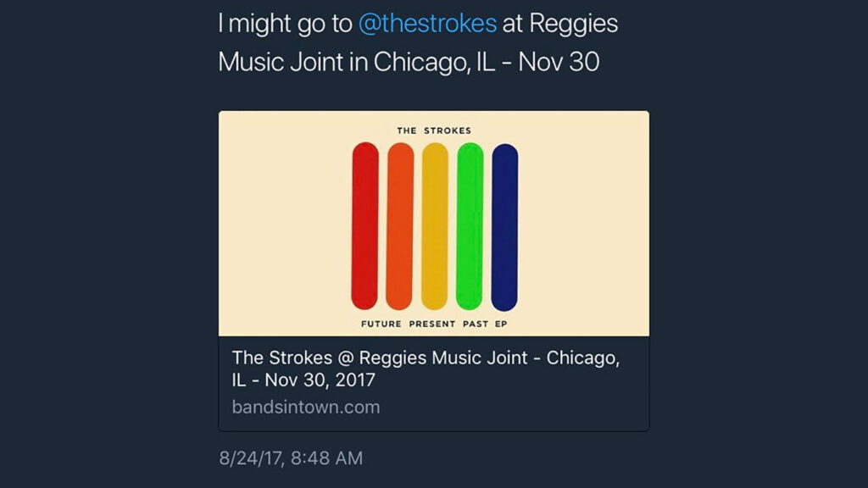Click the yellow bar in the artwork
This screenshot has height=488, width=868.
click(434, 226)
